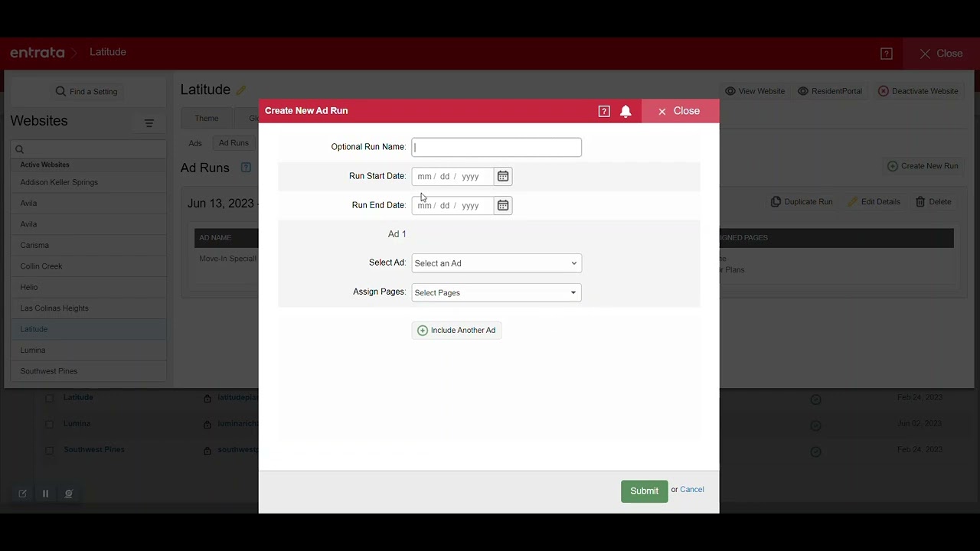980x551 pixels.
Task: Close the Create New Ad Run dialog
Action: [x=679, y=111]
